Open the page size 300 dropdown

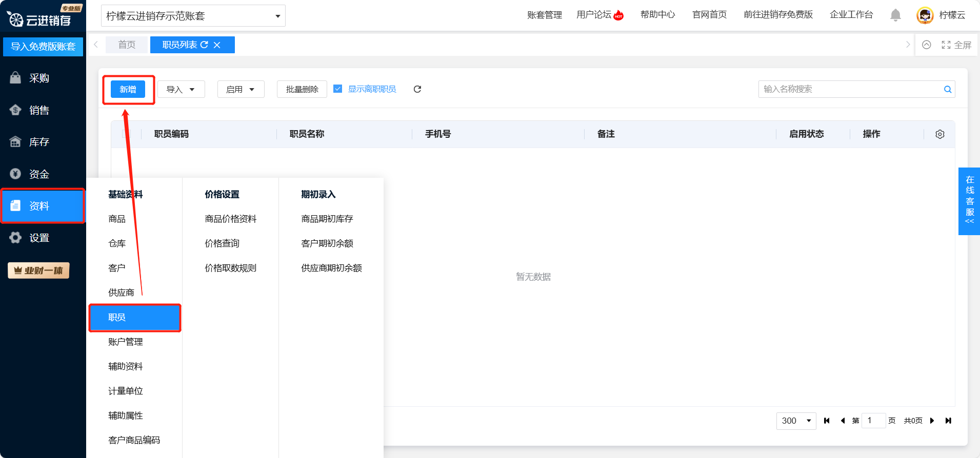tap(796, 421)
